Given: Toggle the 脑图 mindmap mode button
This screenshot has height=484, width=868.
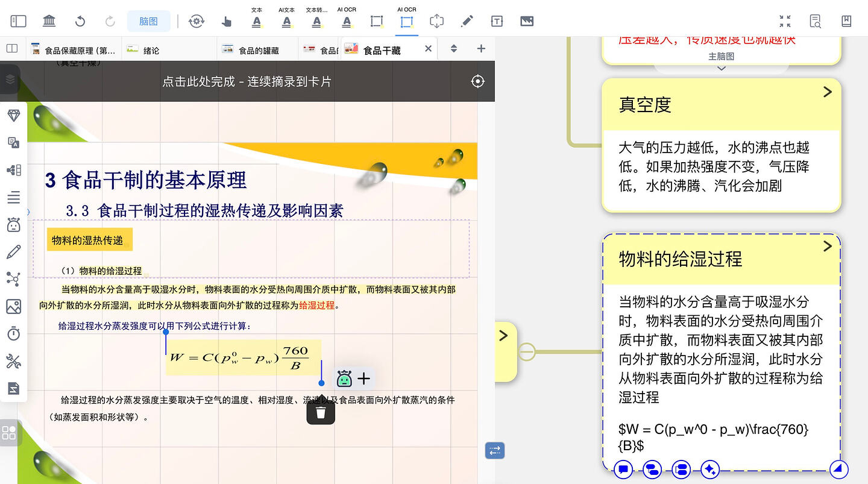Looking at the screenshot, I should pos(148,21).
